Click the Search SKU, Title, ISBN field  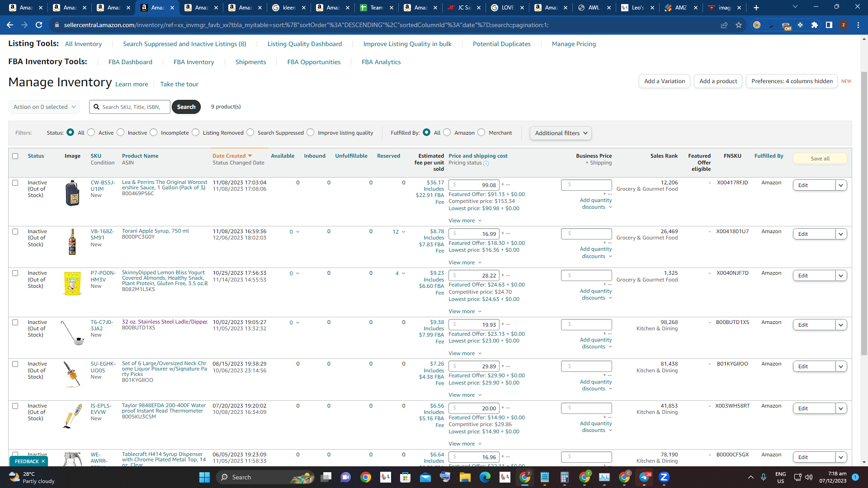pos(130,107)
